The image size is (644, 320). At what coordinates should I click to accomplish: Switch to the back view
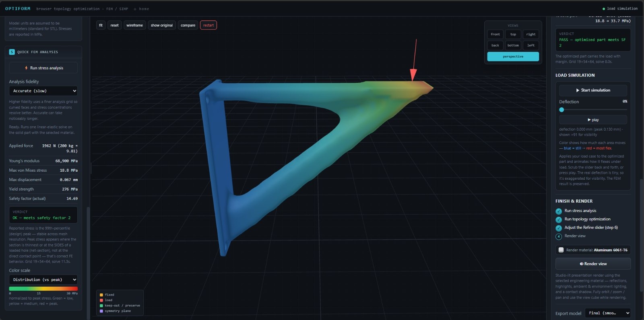click(x=495, y=45)
